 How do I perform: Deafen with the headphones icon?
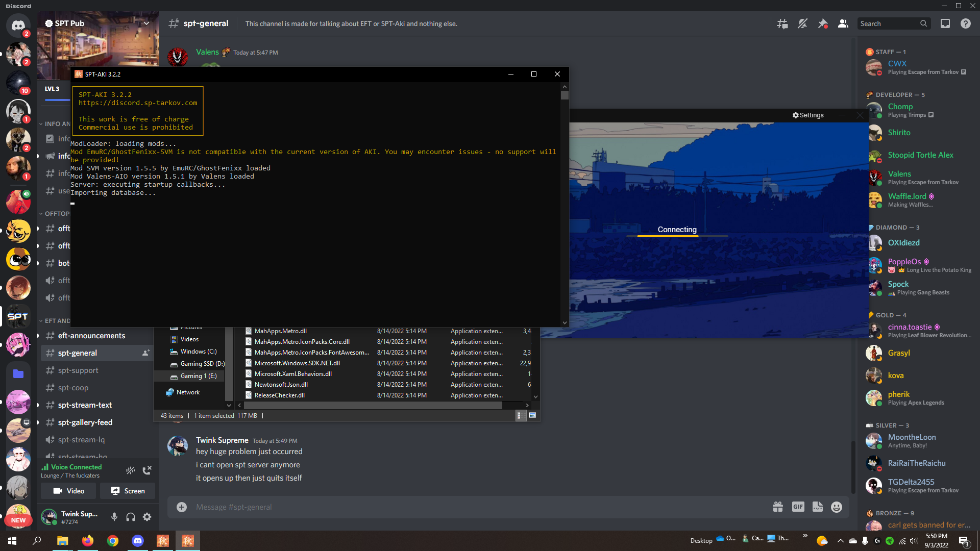point(131,517)
